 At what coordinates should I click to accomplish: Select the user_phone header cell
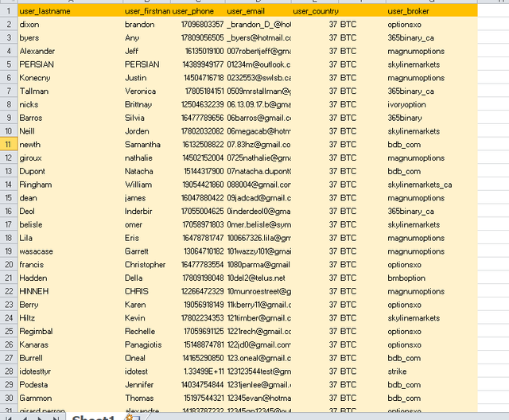(x=198, y=11)
